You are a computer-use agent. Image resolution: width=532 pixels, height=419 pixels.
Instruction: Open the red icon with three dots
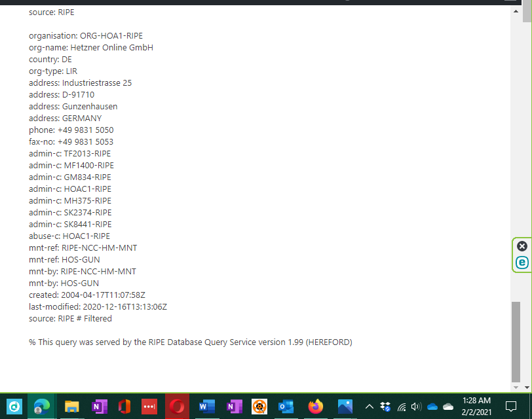(150, 407)
